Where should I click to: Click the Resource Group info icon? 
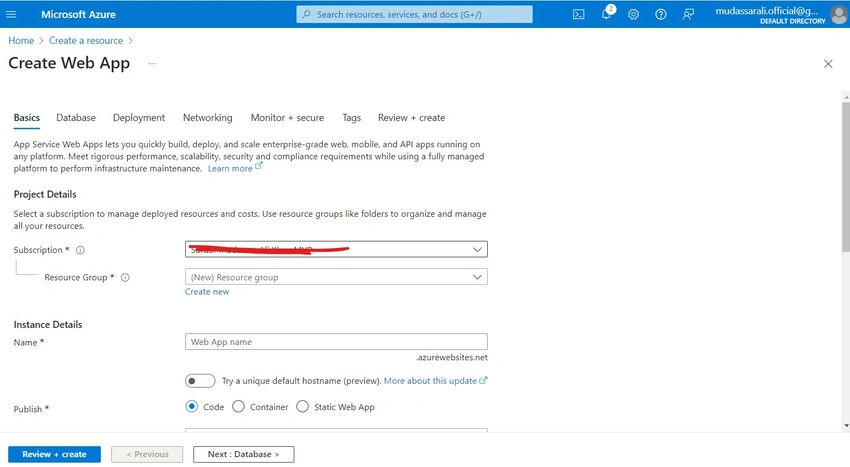[x=125, y=277]
